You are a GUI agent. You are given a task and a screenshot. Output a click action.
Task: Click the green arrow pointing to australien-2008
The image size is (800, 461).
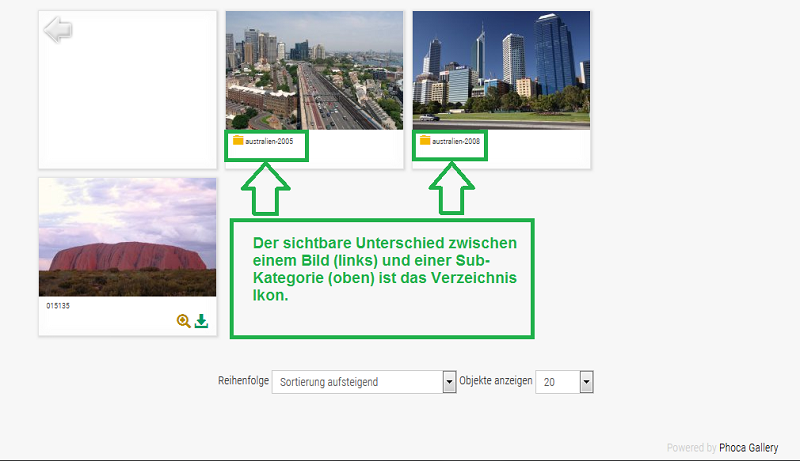pyautogui.click(x=450, y=188)
